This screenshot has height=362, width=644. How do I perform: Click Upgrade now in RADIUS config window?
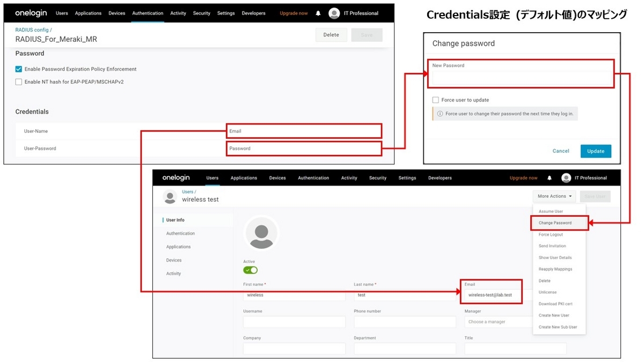tap(294, 13)
